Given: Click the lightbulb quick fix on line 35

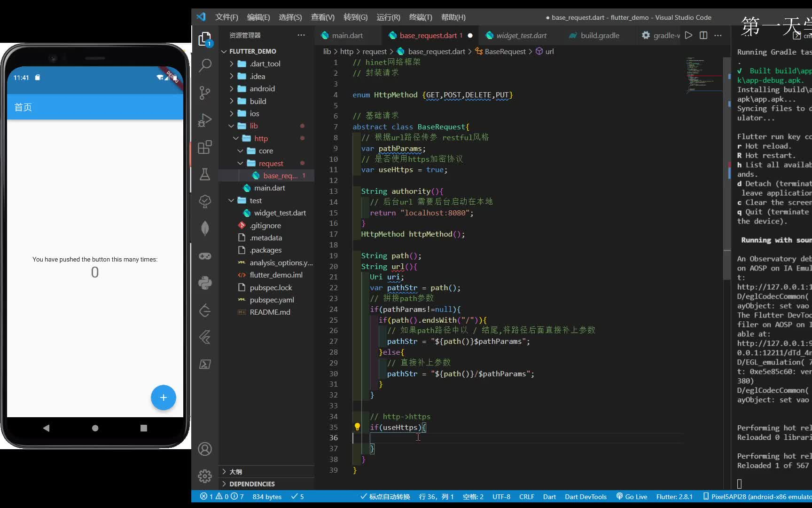Looking at the screenshot, I should tap(357, 427).
